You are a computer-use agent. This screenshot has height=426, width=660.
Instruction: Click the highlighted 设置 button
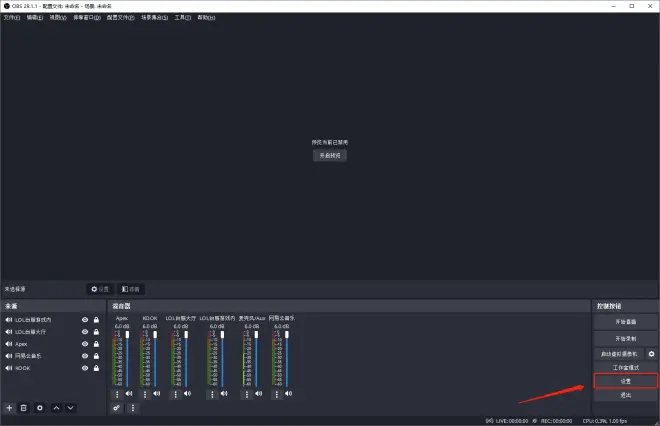(625, 381)
